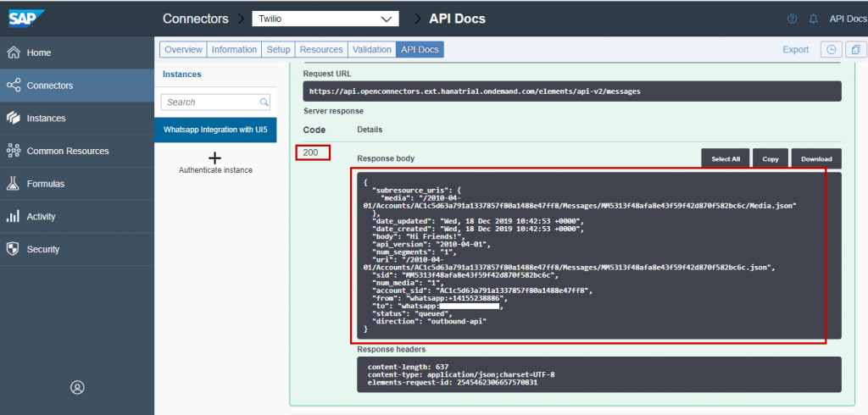This screenshot has height=415, width=868.
Task: Click Connectors in the breadcrumb header
Action: point(196,19)
